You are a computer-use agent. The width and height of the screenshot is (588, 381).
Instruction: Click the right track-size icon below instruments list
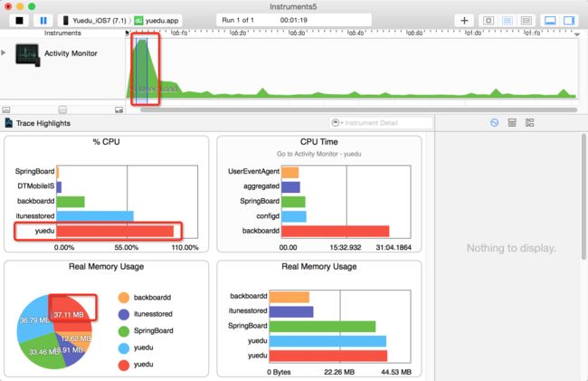119,110
